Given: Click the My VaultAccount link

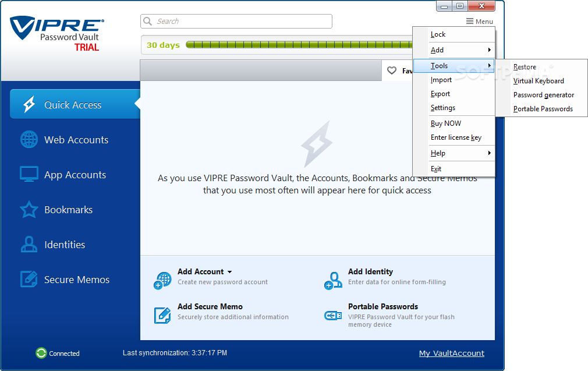Looking at the screenshot, I should click(x=452, y=353).
